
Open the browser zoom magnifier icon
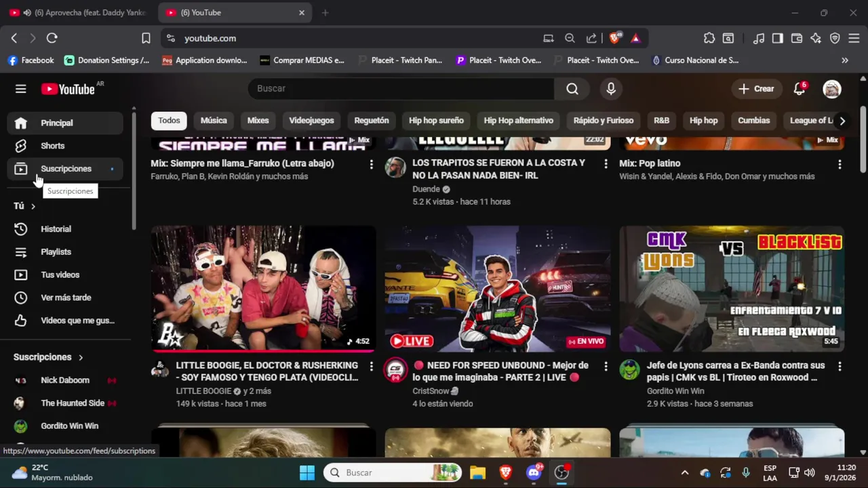coord(570,39)
